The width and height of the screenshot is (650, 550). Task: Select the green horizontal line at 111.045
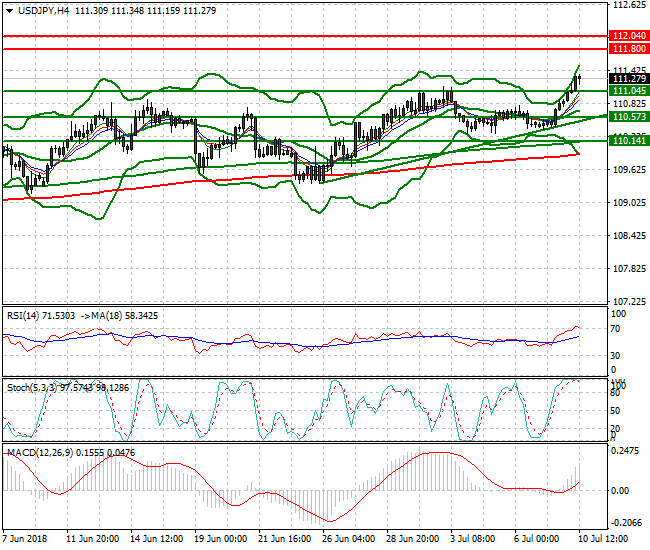pyautogui.click(x=305, y=91)
